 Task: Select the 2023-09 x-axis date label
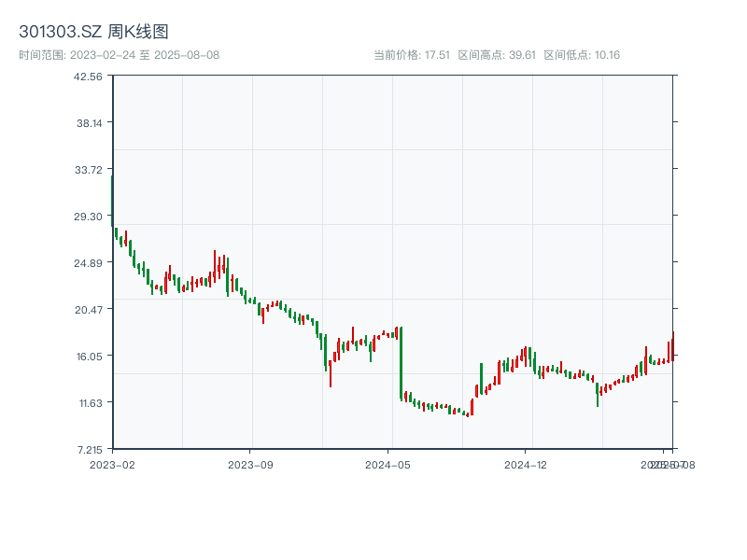[251, 464]
